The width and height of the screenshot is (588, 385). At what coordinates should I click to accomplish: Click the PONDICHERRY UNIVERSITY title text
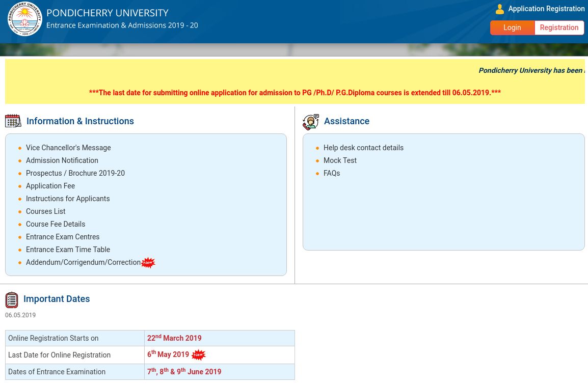tap(107, 13)
